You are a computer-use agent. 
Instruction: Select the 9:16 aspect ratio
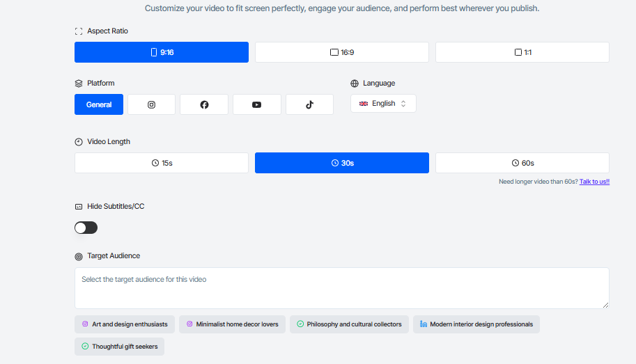(x=162, y=52)
